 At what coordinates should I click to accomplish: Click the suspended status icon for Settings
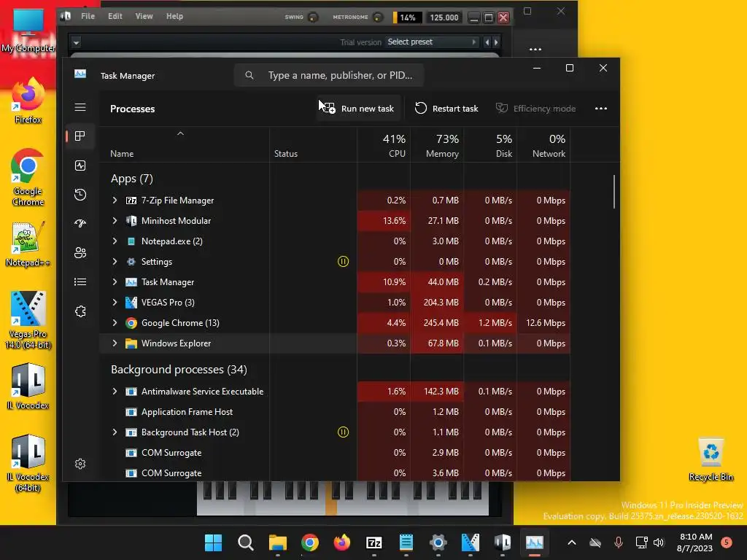point(343,262)
